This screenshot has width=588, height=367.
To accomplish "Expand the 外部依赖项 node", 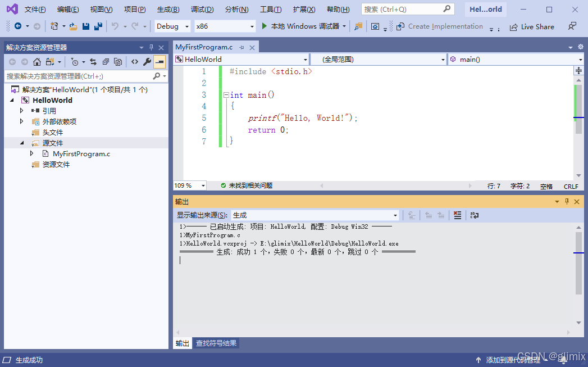I will (21, 121).
